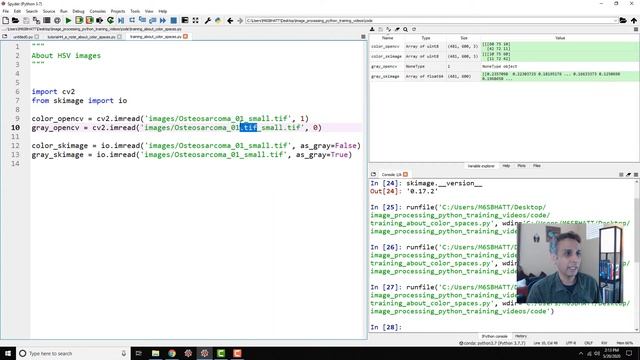Open the File menu
The height and width of the screenshot is (360, 640).
click(6, 11)
